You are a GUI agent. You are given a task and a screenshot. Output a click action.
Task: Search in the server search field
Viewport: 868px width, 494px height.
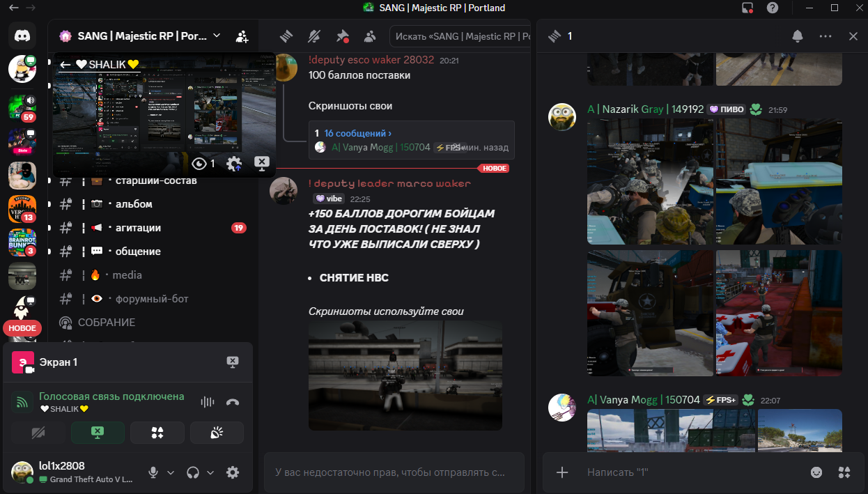(x=460, y=36)
